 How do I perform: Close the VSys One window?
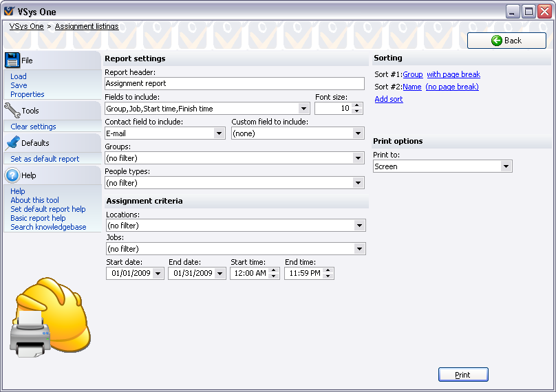click(544, 12)
